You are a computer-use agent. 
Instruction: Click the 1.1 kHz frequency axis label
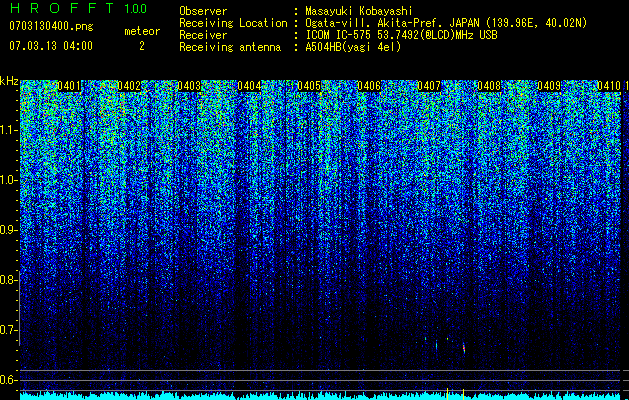pos(8,130)
